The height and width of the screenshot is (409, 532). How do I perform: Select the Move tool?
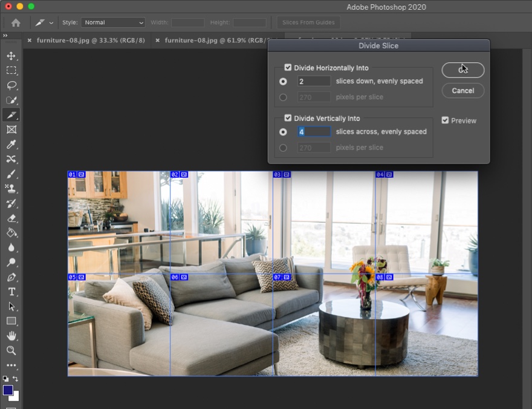tap(11, 56)
